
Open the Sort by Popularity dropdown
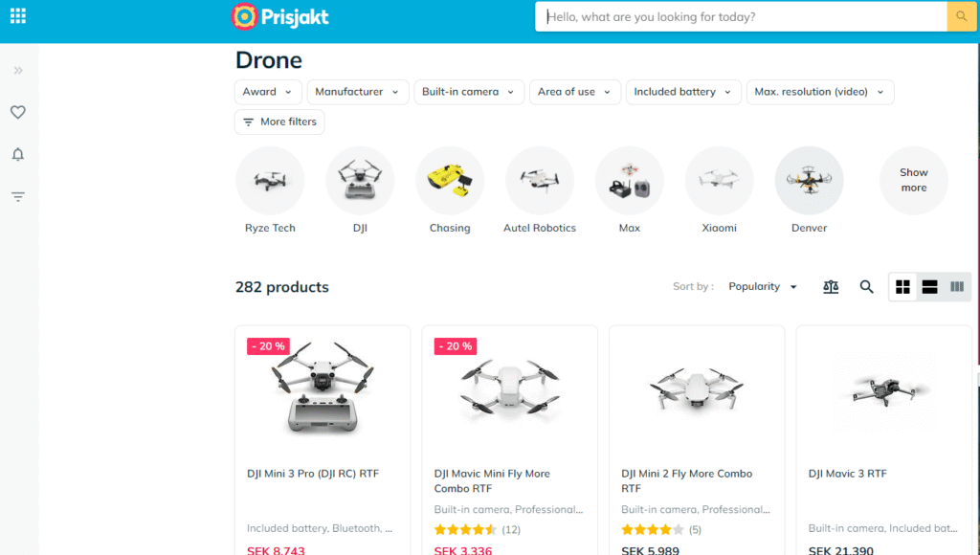tap(763, 286)
